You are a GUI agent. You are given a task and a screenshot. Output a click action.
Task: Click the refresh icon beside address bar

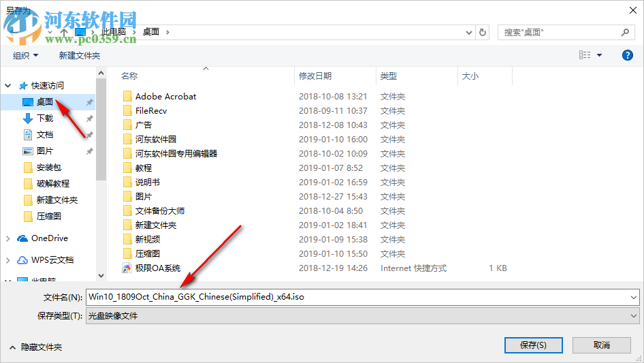point(483,32)
